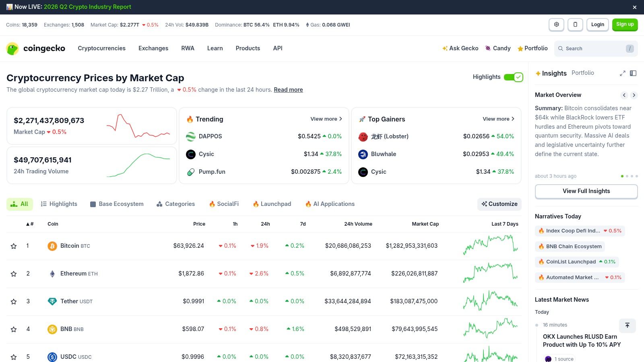This screenshot has width=644, height=362.
Task: Favorite Bitcoin with the star icon
Action: 14,246
